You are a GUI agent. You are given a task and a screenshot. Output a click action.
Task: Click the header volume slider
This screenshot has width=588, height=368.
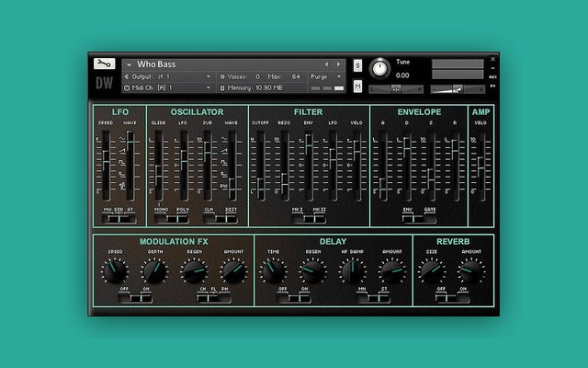(x=458, y=89)
